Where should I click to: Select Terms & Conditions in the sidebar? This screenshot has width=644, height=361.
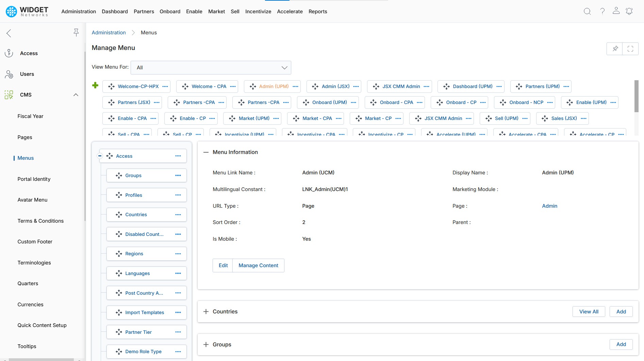[x=40, y=221]
